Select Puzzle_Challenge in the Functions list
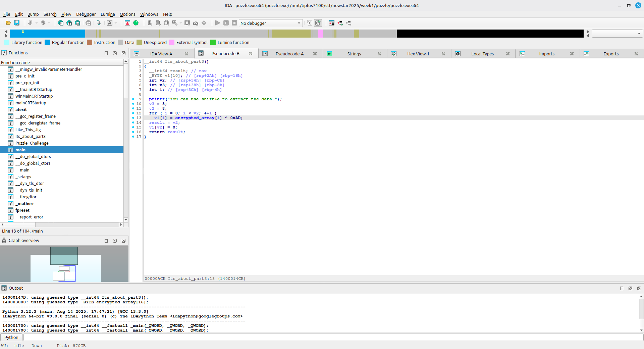The width and height of the screenshot is (644, 349). pos(32,143)
